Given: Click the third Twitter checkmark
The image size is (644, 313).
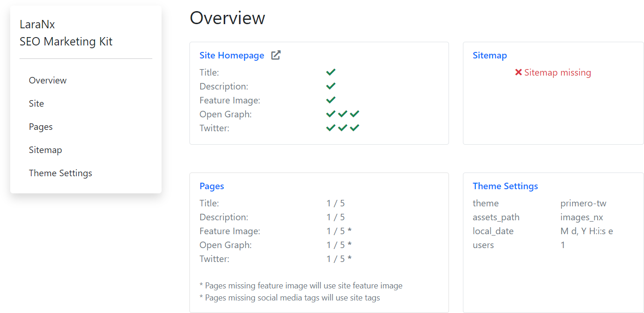Looking at the screenshot, I should pos(354,128).
